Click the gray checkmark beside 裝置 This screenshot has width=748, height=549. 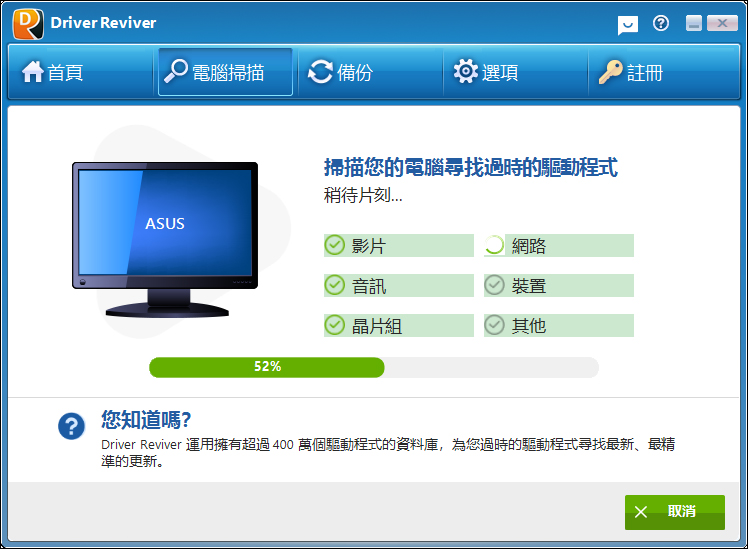494,285
